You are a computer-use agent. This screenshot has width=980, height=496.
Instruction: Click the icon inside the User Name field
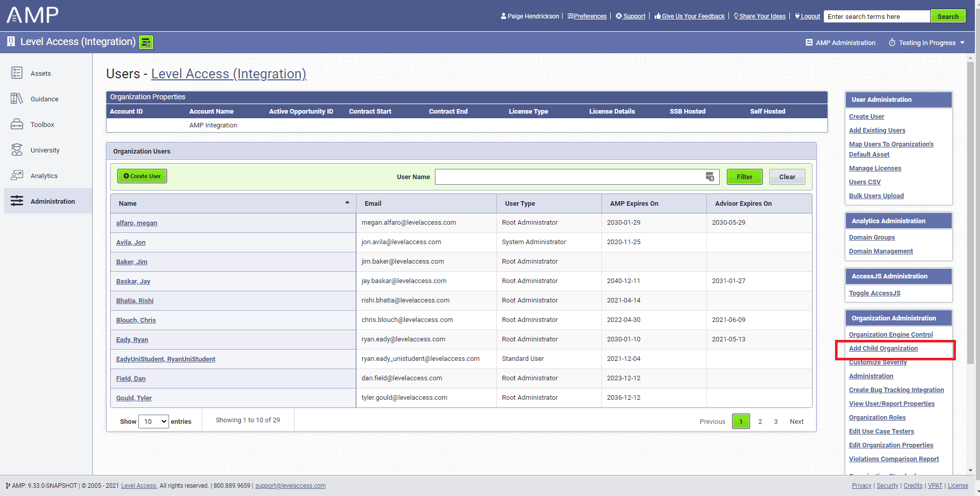click(710, 177)
